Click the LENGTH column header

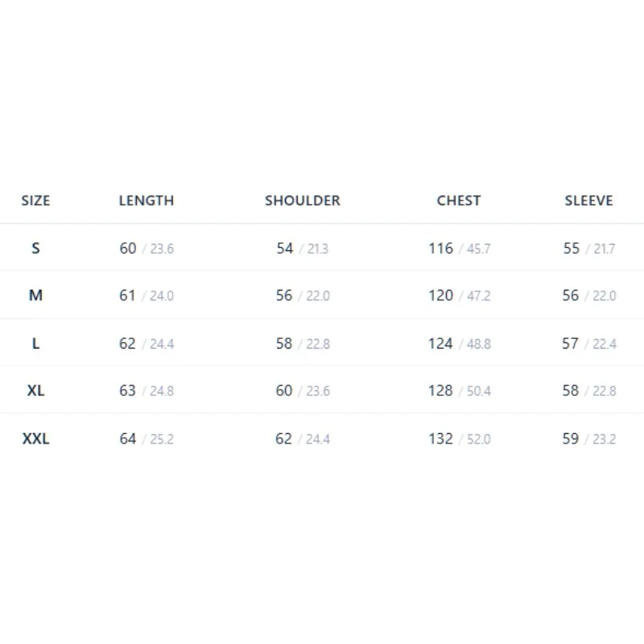pos(147,200)
